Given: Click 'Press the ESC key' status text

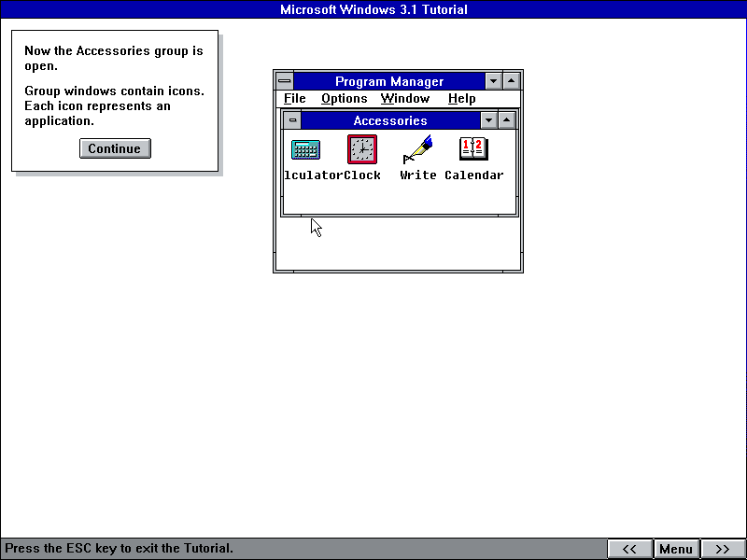Looking at the screenshot, I should (x=120, y=548).
